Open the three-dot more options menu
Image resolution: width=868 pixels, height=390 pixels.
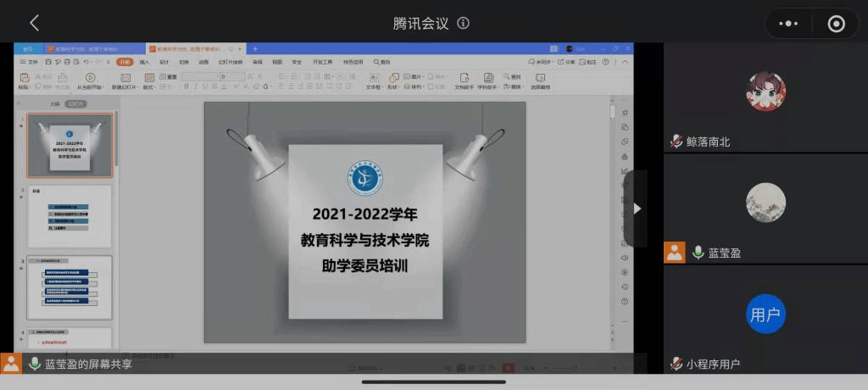788,24
